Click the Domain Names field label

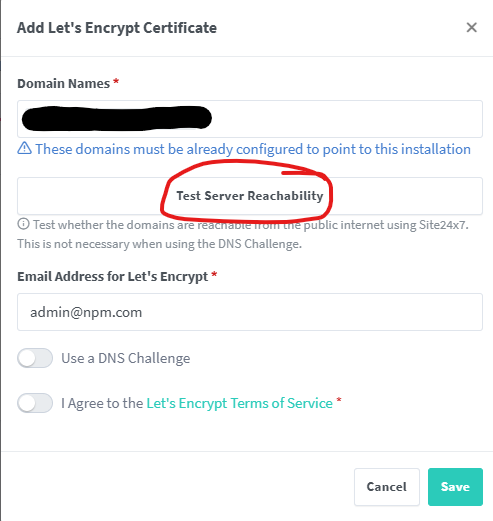tap(64, 83)
